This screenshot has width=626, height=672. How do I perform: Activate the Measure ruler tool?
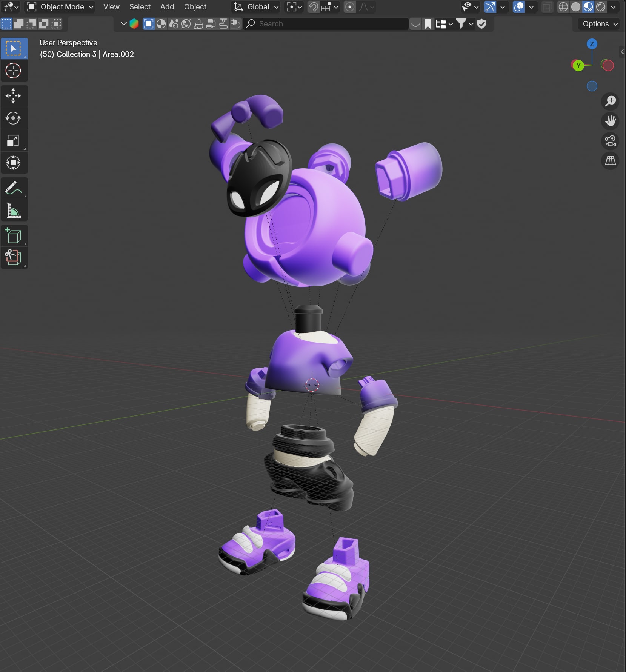(x=14, y=210)
